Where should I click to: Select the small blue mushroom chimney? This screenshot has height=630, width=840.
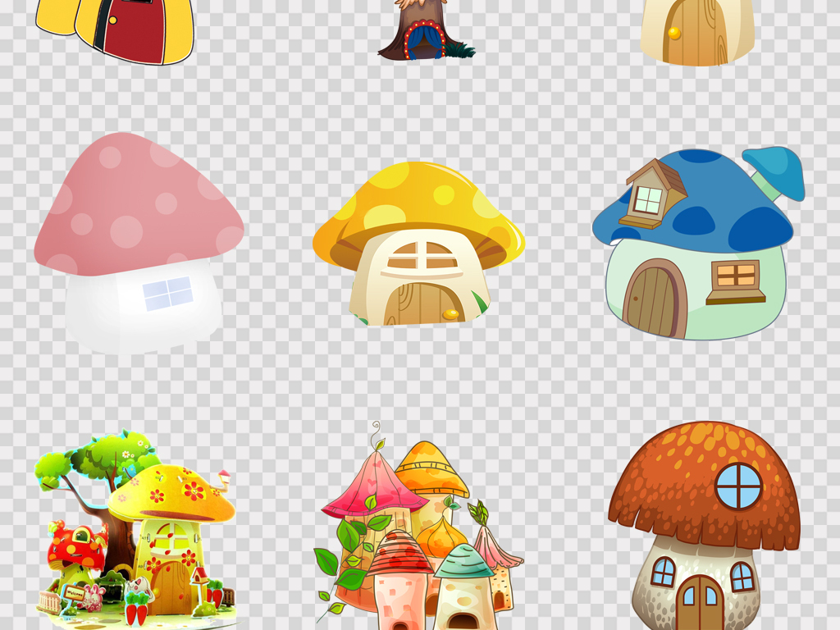(774, 169)
